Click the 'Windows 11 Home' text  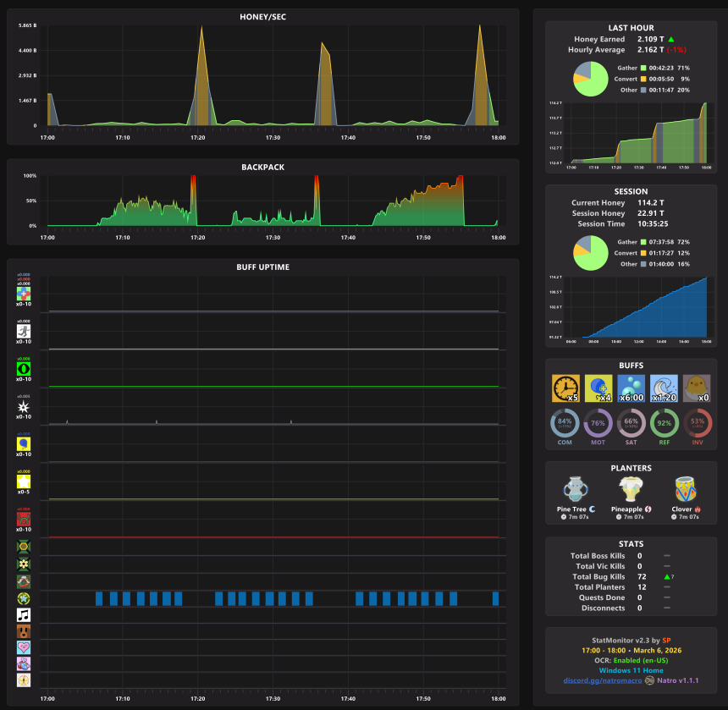[x=631, y=670]
